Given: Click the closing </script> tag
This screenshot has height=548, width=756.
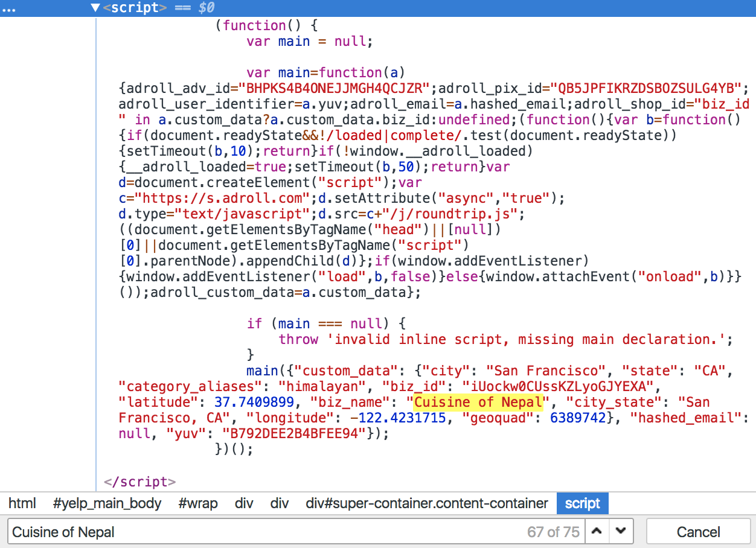Looking at the screenshot, I should point(140,482).
